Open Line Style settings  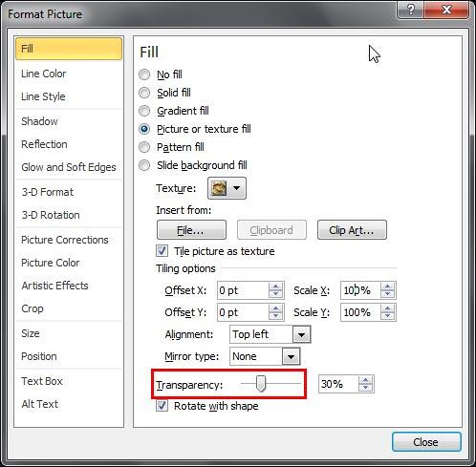pos(69,96)
